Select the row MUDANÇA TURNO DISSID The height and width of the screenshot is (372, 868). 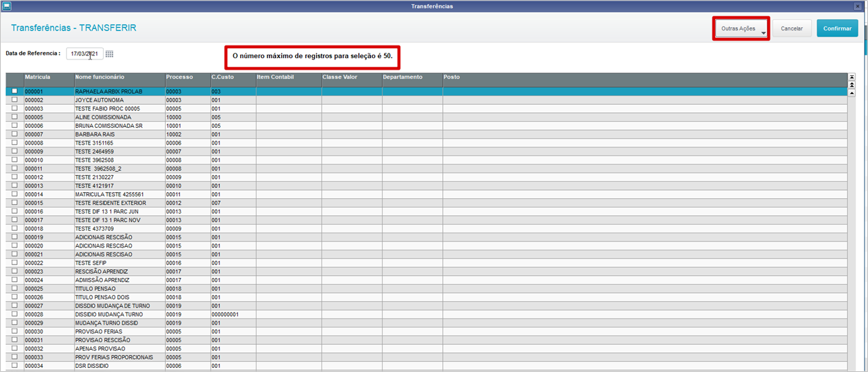(427, 323)
